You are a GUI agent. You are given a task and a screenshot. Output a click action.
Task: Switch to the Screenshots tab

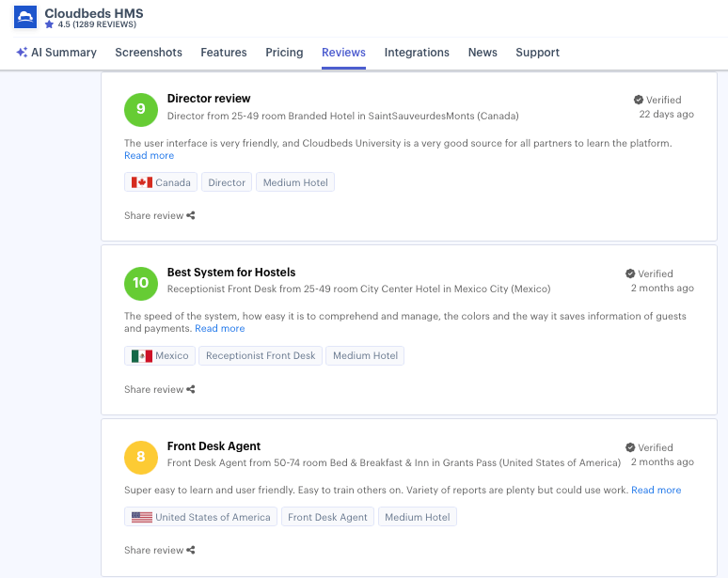(149, 53)
